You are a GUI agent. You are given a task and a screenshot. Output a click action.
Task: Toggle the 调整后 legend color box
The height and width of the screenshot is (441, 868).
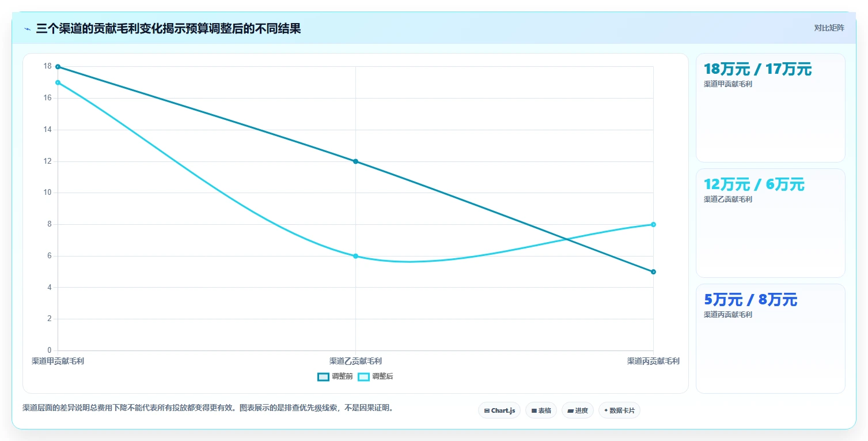[363, 376]
